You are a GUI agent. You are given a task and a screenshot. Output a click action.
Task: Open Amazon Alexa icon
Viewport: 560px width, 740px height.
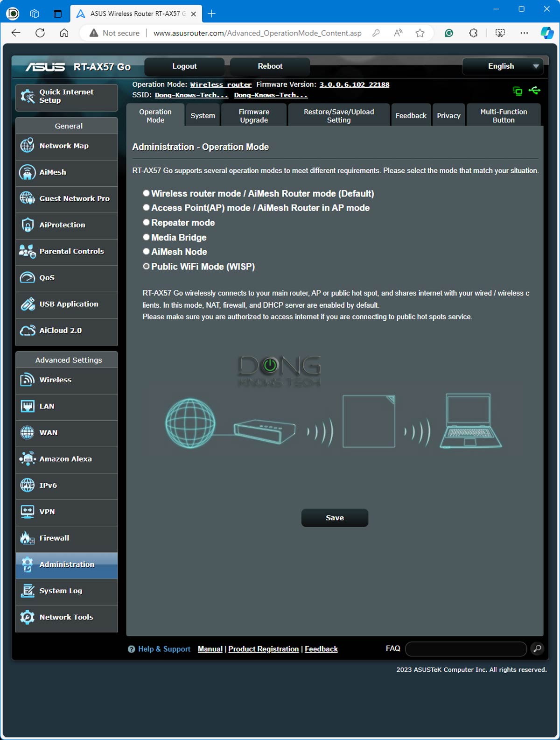click(x=27, y=459)
